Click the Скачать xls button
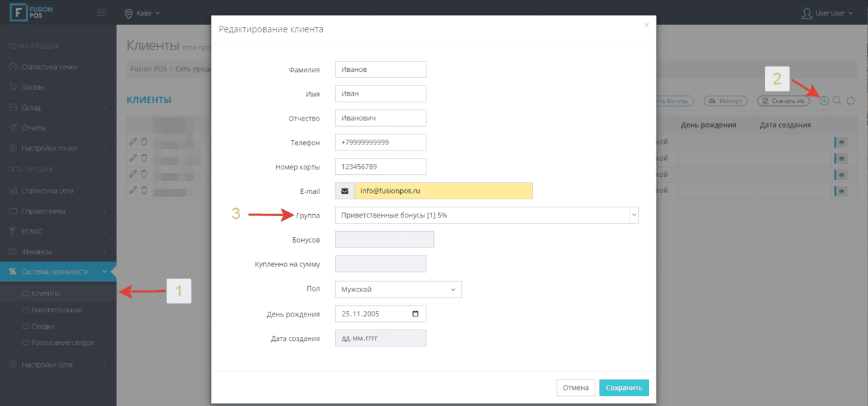This screenshot has height=406, width=868. [783, 101]
